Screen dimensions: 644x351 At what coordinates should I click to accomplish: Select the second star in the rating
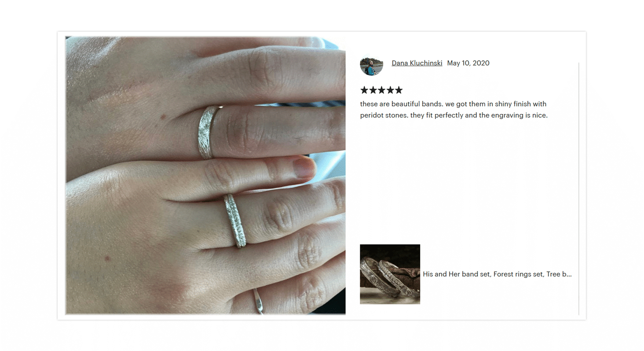pos(373,90)
